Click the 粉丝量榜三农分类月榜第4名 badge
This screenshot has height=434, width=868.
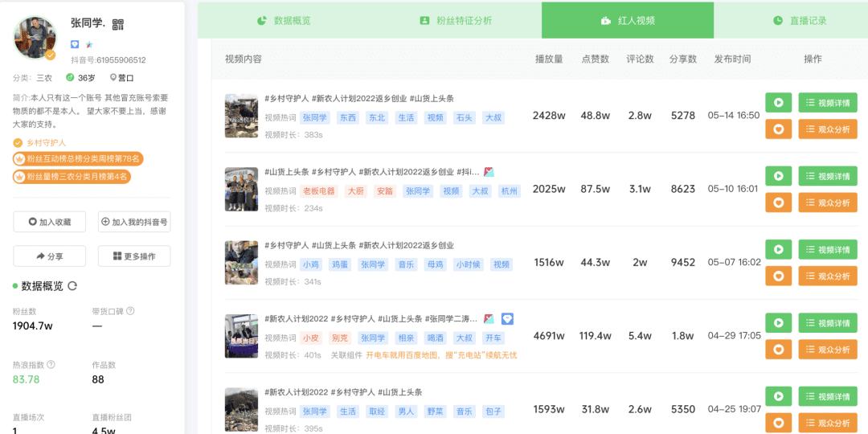point(72,177)
